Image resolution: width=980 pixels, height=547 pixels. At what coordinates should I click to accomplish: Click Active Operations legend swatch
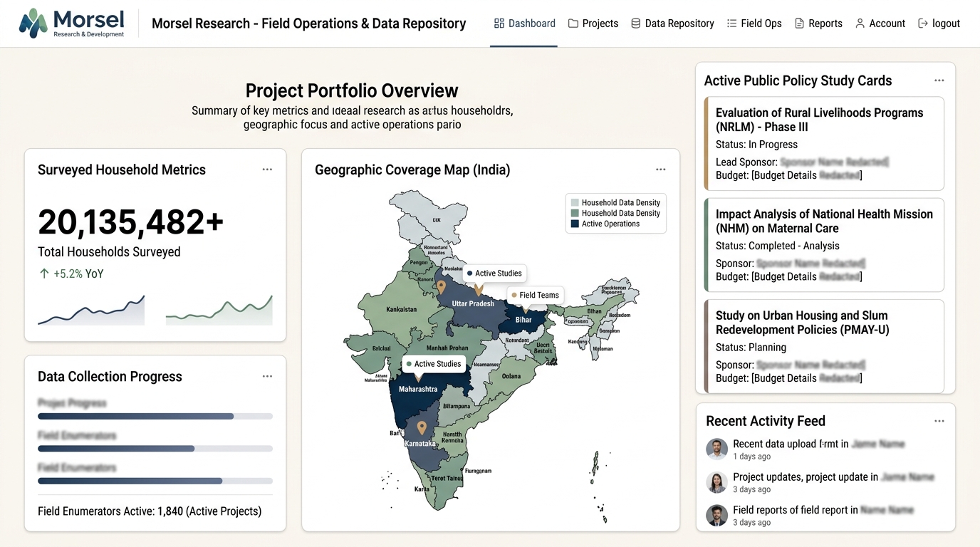tap(575, 224)
